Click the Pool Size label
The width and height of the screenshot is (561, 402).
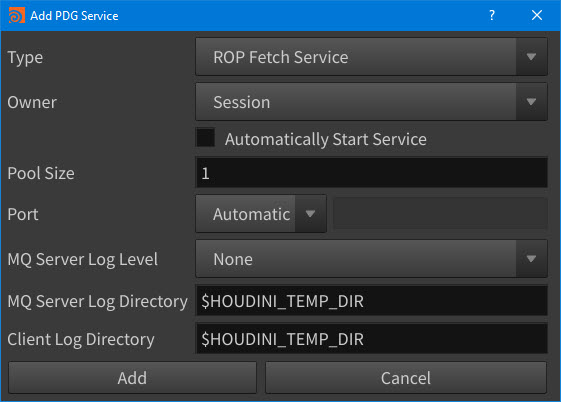[x=41, y=173]
